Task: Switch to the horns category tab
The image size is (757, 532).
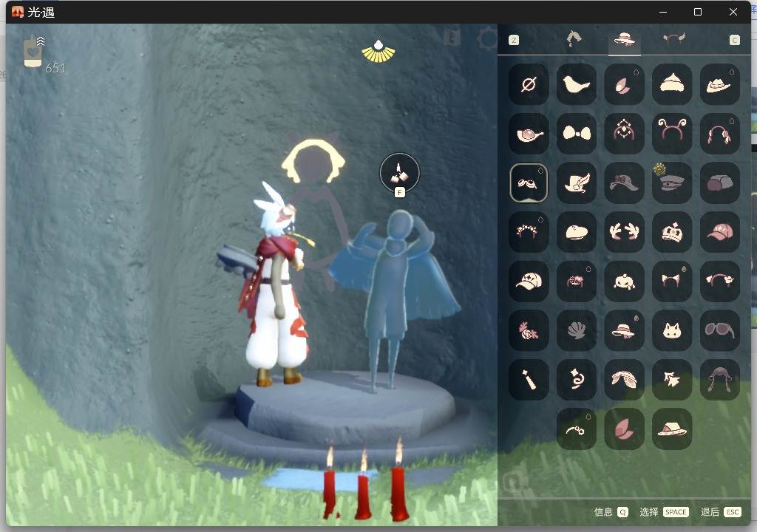Action: click(x=674, y=38)
